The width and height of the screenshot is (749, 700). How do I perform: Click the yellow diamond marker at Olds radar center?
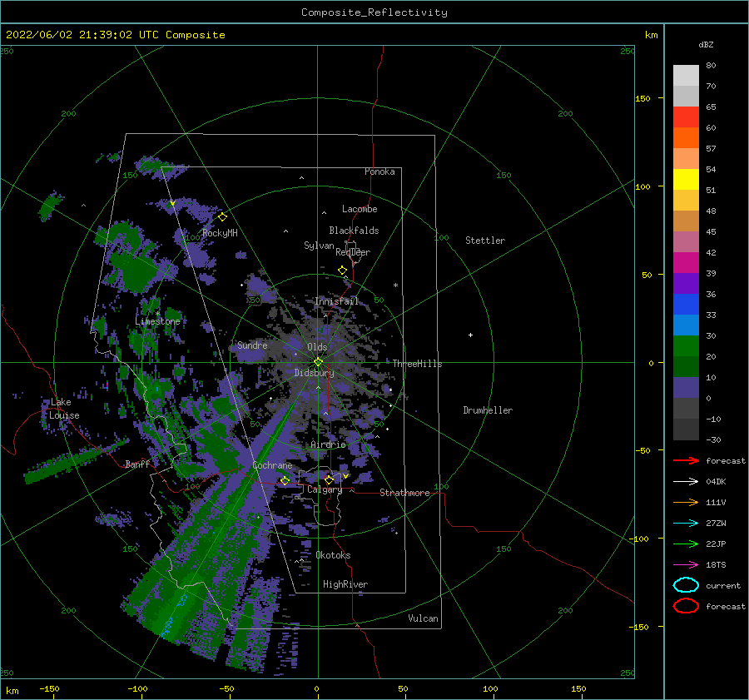(x=318, y=362)
